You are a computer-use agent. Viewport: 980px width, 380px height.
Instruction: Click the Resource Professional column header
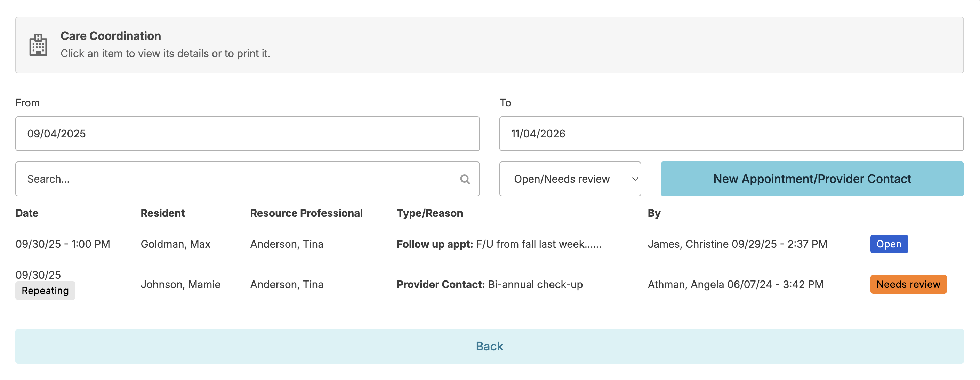click(306, 213)
